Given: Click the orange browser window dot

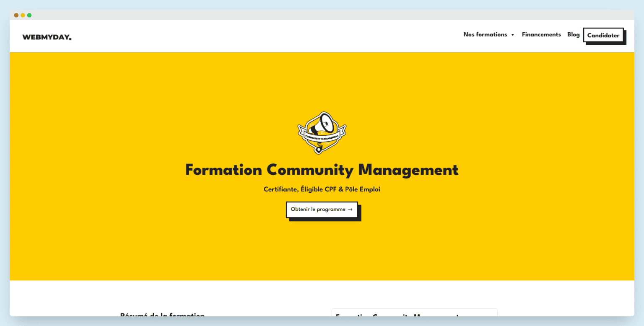Looking at the screenshot, I should coord(16,15).
